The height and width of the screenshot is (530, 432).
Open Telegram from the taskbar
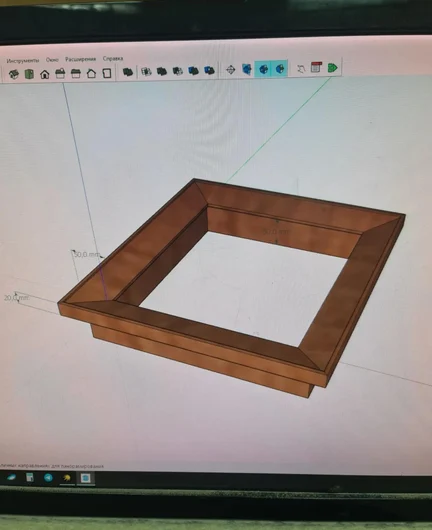pos(48,477)
